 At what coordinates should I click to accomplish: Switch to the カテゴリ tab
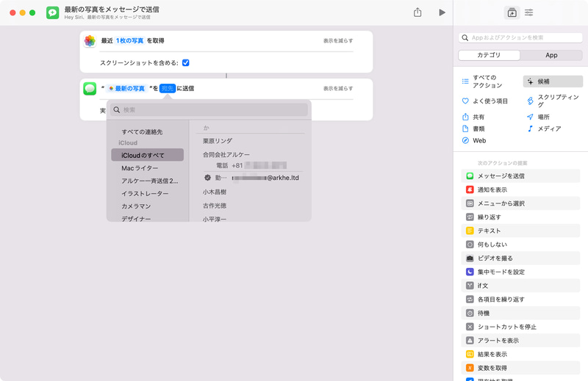click(x=489, y=55)
